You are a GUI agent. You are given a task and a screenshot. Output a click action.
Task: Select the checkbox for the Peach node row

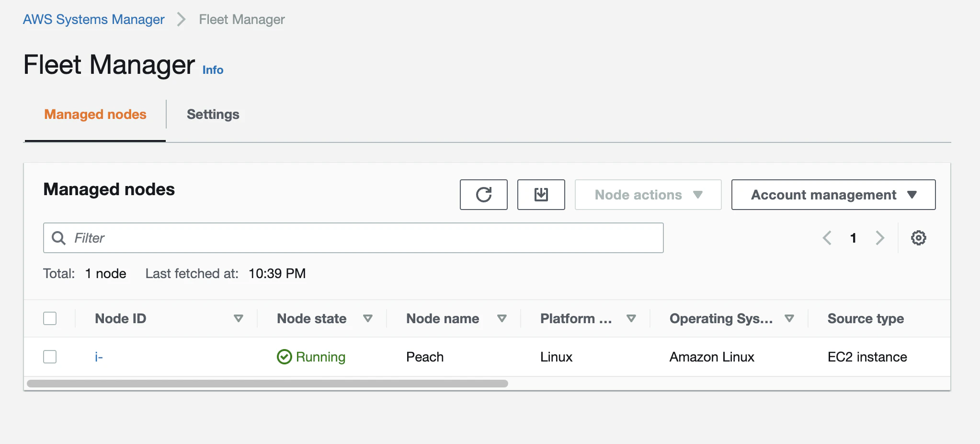point(50,357)
